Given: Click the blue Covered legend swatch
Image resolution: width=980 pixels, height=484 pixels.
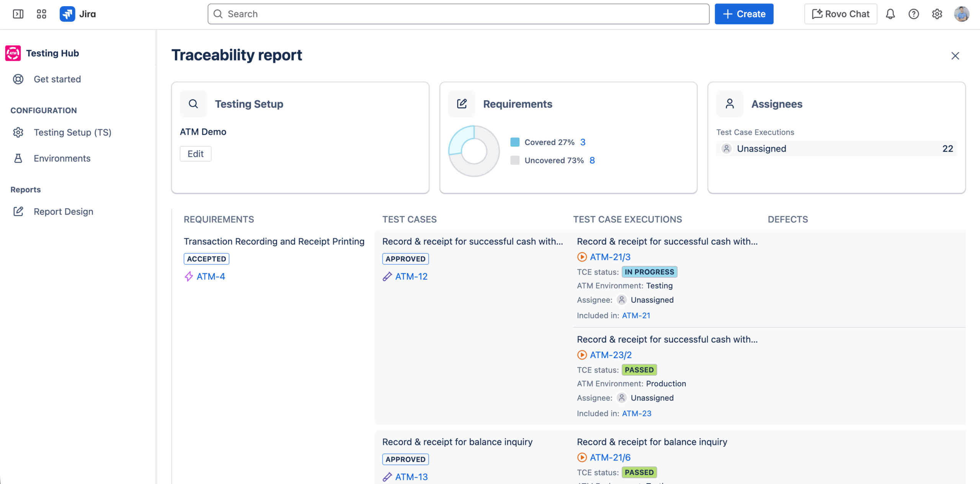Looking at the screenshot, I should click(515, 142).
